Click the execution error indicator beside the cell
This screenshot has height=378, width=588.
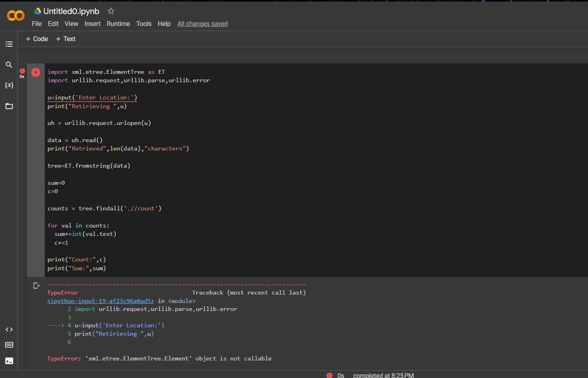point(22,71)
